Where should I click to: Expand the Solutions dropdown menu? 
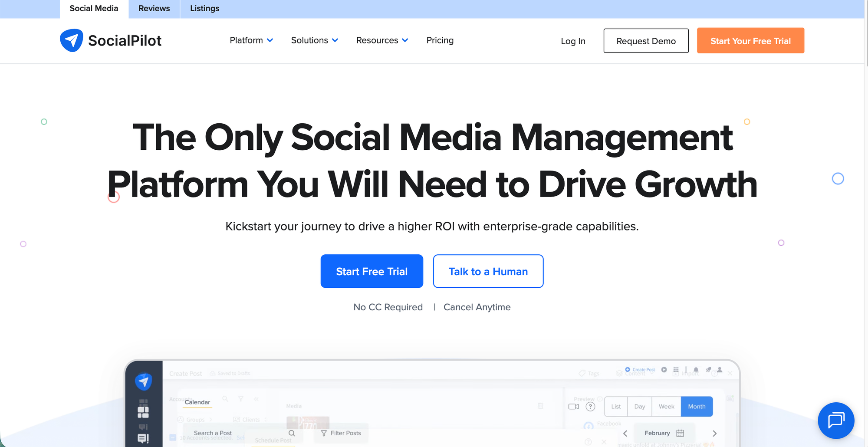point(315,40)
